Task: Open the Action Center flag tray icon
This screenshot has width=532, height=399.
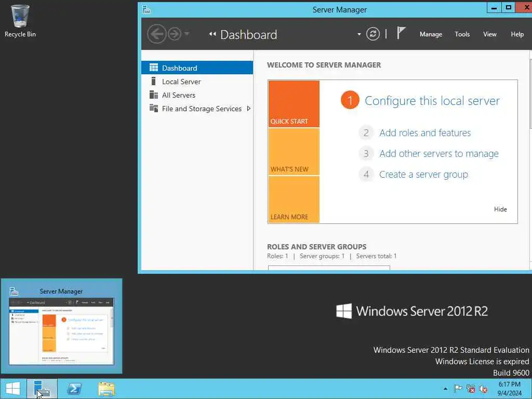Action: [x=458, y=389]
